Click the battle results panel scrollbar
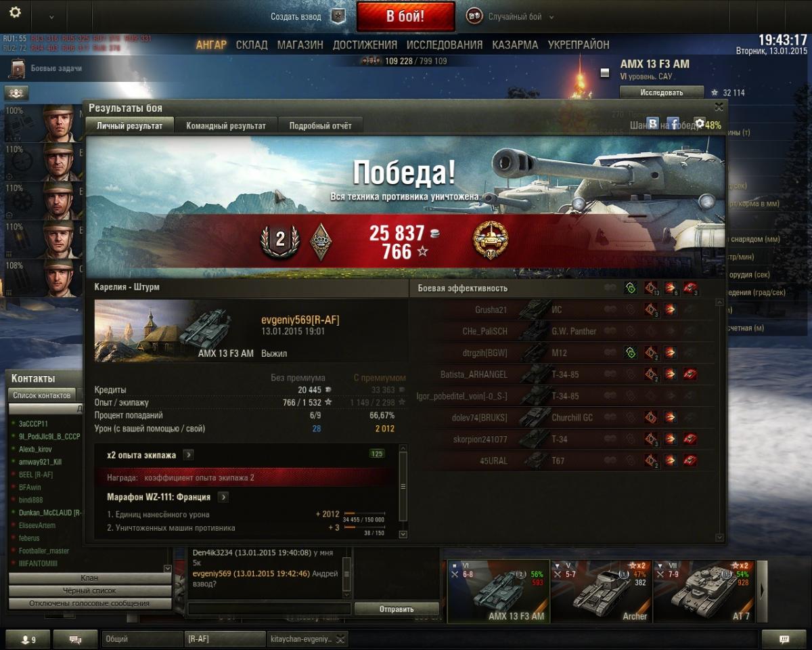 coord(719,418)
